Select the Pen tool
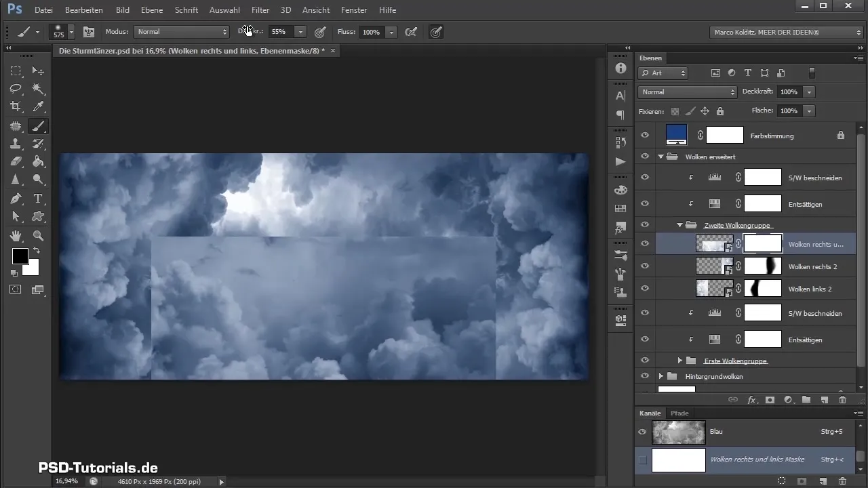 (16, 199)
